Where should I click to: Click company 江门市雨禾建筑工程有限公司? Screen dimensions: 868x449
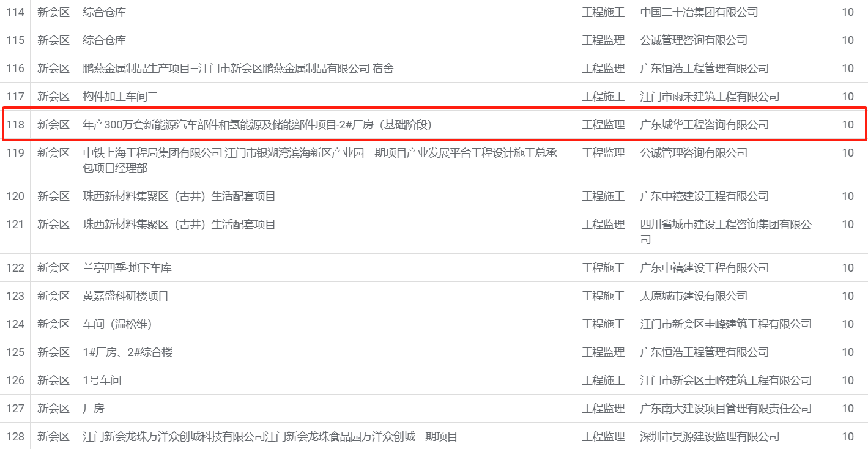pyautogui.click(x=710, y=97)
